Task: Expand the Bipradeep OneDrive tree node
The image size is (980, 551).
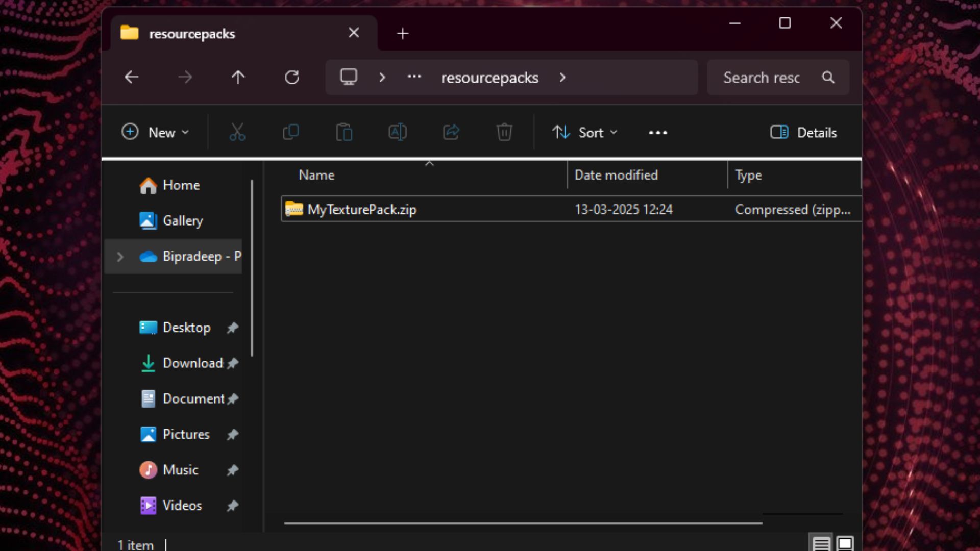Action: click(120, 257)
